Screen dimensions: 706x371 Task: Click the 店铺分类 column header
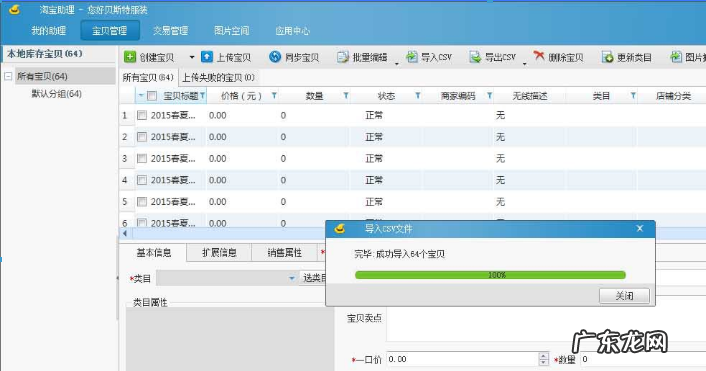673,96
